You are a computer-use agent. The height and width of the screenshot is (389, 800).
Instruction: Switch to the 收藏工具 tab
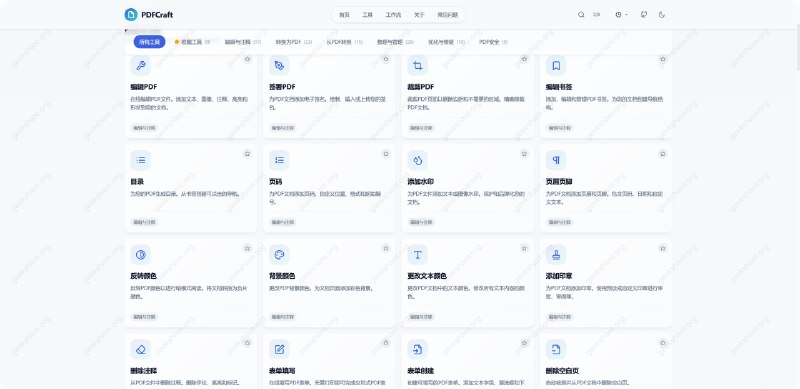tap(192, 42)
